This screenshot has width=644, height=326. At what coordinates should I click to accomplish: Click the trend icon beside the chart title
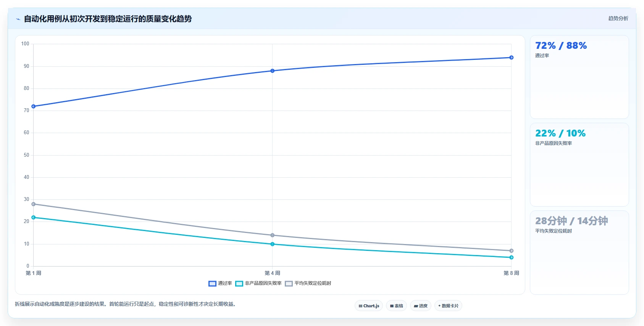18,19
